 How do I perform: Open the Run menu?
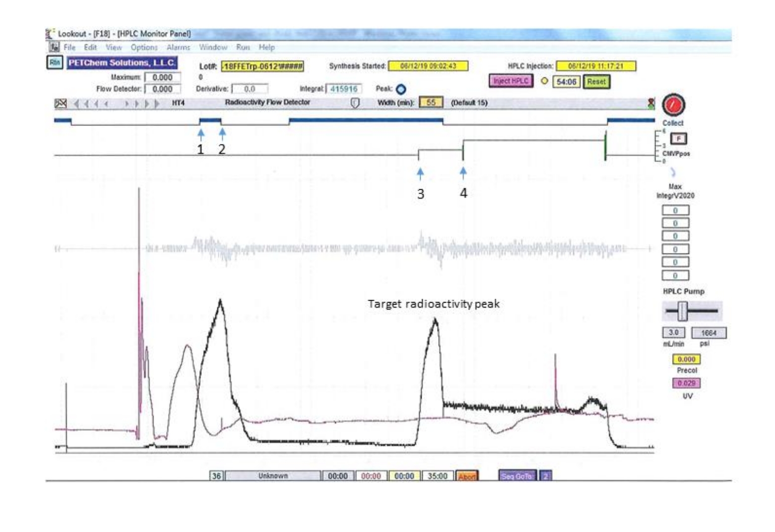[x=243, y=47]
